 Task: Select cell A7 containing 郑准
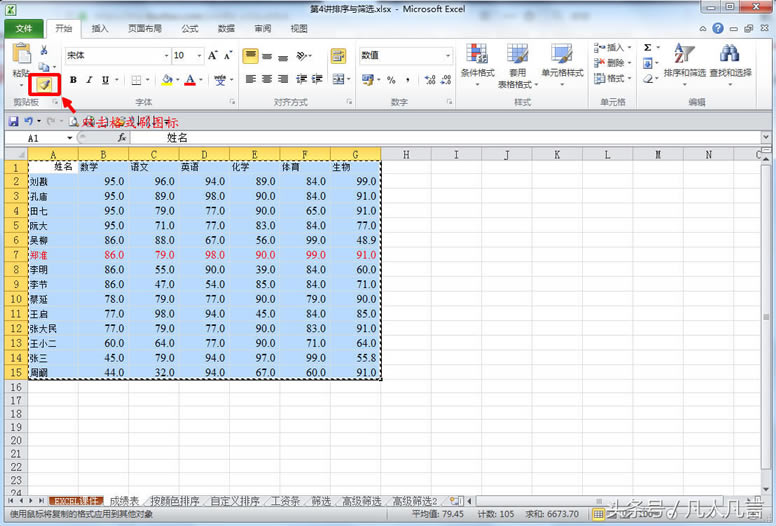tap(52, 255)
